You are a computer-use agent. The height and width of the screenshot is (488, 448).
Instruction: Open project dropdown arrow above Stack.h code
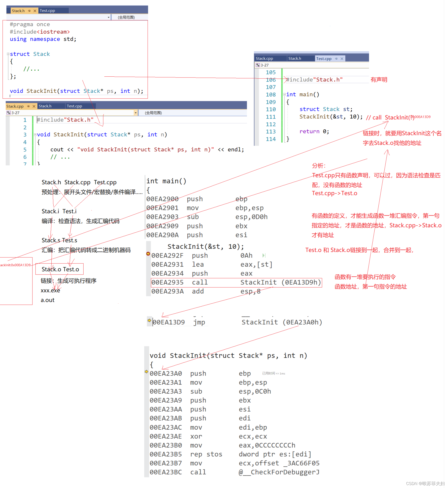pyautogui.click(x=109, y=17)
